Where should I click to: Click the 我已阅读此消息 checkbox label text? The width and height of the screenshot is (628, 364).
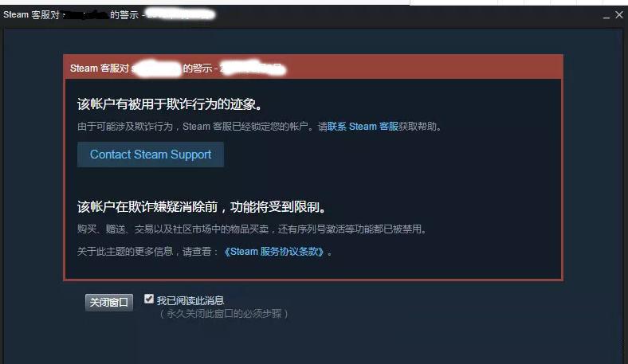(x=190, y=300)
